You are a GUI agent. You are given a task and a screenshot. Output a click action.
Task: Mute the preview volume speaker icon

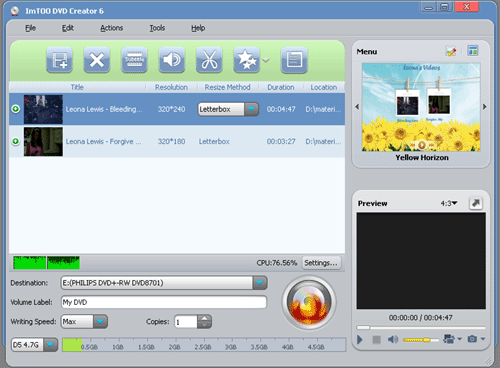[393, 339]
